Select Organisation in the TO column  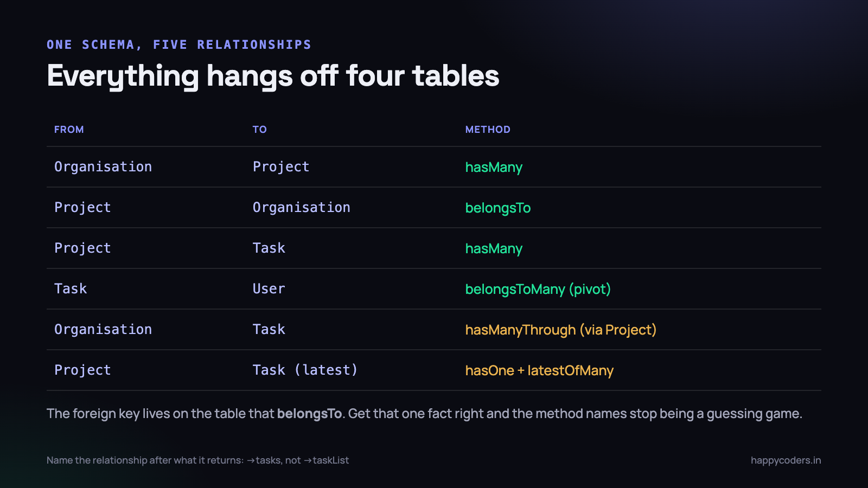point(302,208)
